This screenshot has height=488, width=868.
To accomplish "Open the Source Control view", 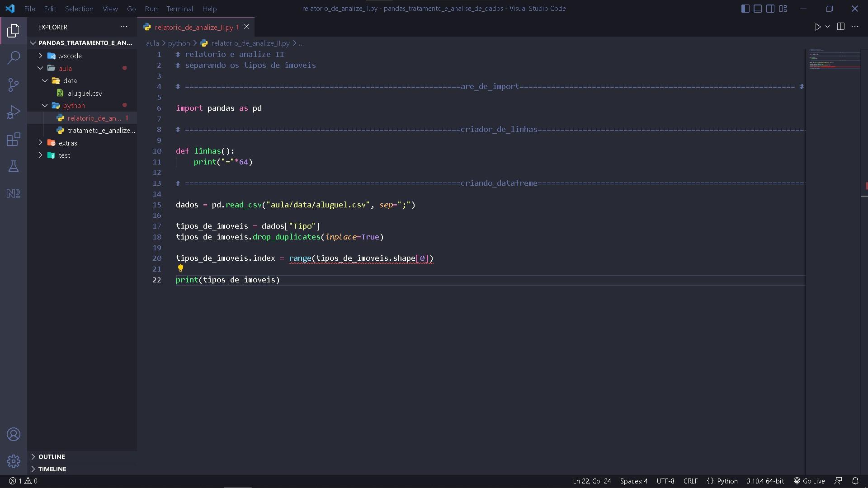I will click(14, 84).
